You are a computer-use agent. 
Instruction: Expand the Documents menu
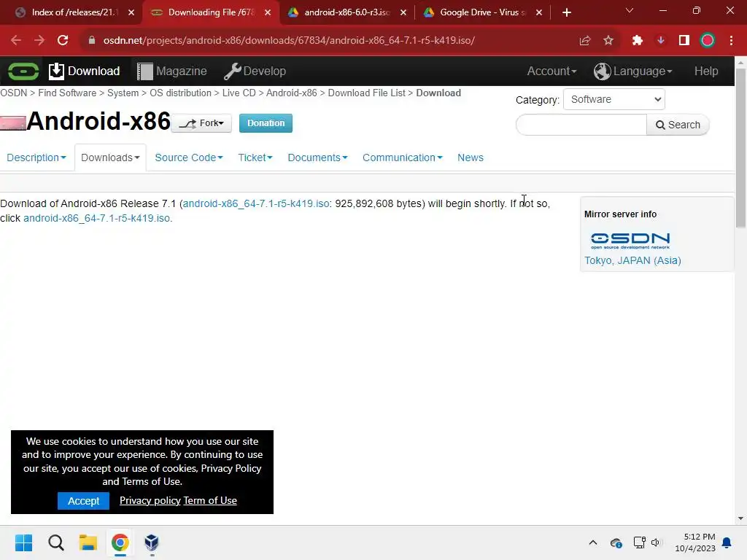(x=317, y=157)
